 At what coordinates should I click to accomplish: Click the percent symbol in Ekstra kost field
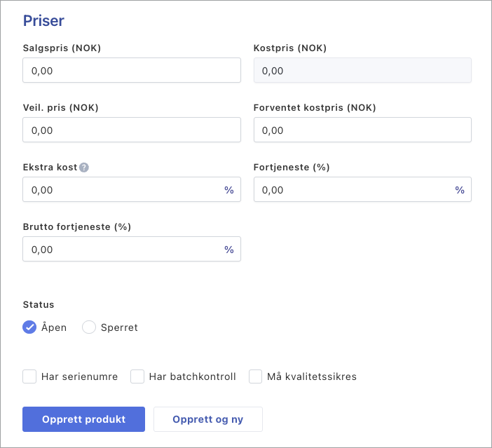(229, 190)
